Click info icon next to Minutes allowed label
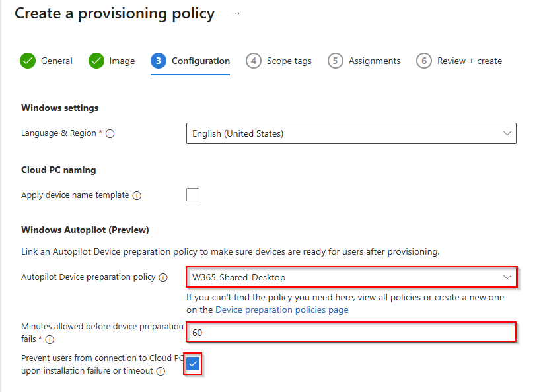The width and height of the screenshot is (541, 392). tap(50, 340)
